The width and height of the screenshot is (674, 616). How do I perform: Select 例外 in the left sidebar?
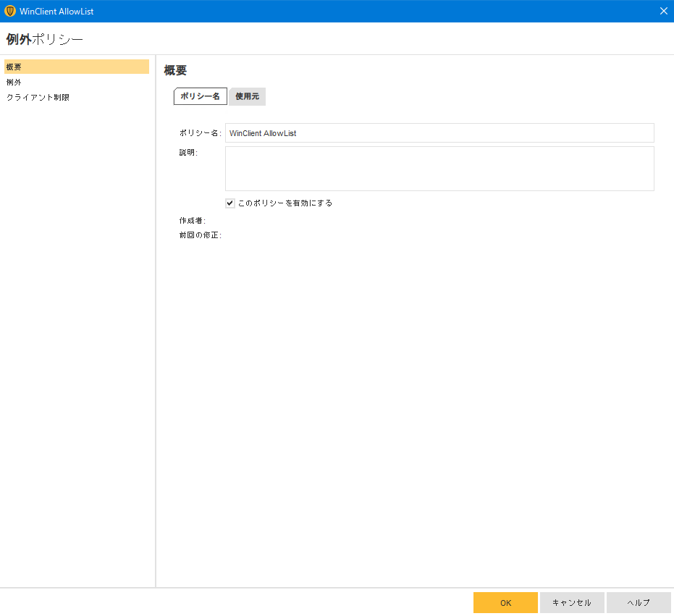click(14, 82)
